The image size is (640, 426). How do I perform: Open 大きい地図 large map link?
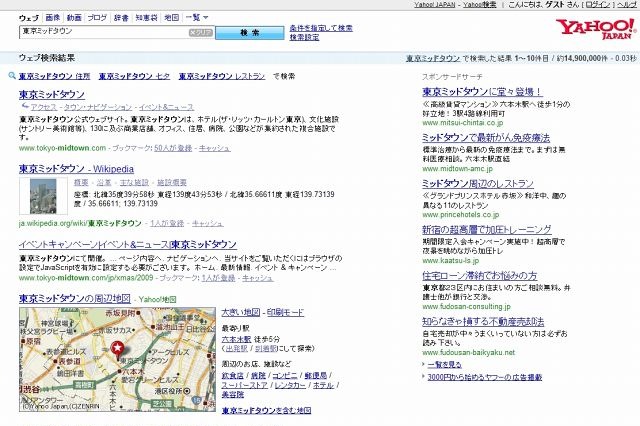[241, 313]
